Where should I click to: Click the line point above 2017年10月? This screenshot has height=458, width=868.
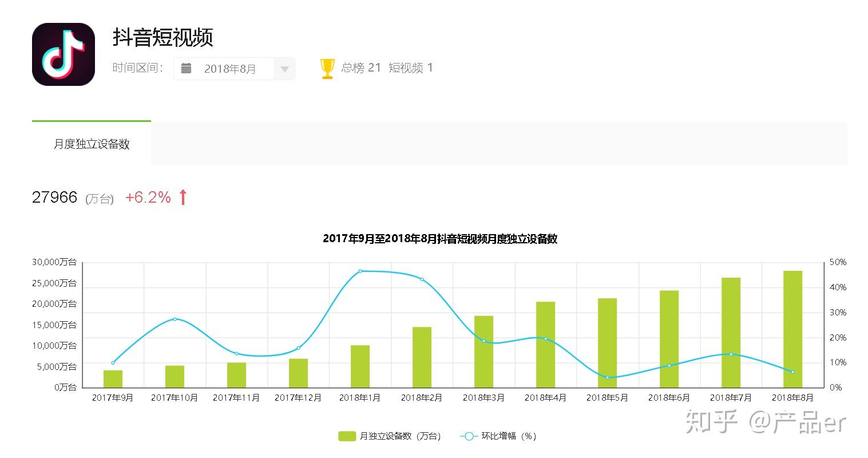(x=175, y=319)
